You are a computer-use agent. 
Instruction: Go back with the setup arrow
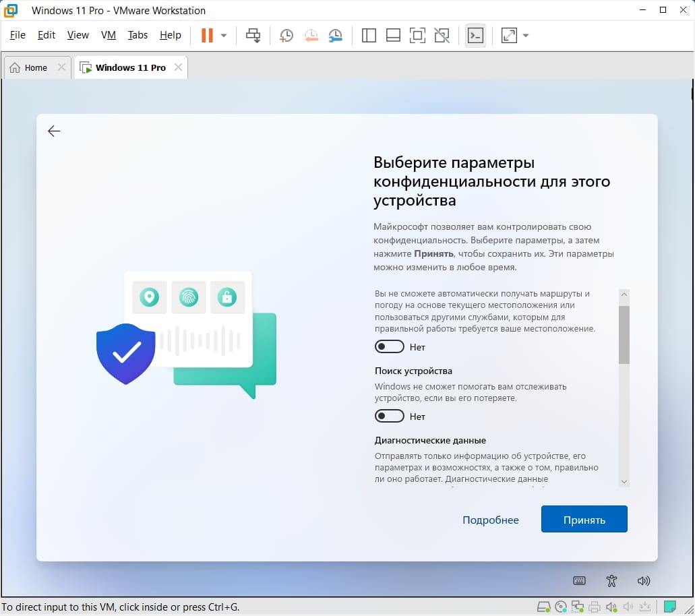coord(54,131)
